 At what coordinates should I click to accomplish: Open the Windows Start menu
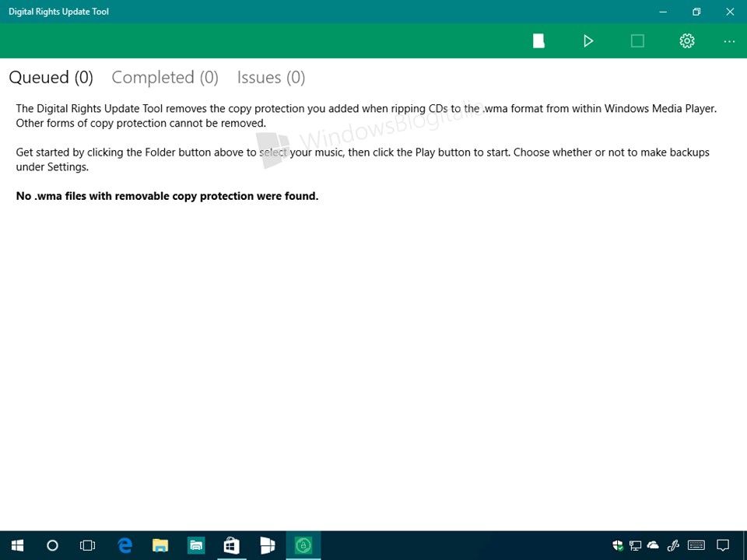[18, 545]
